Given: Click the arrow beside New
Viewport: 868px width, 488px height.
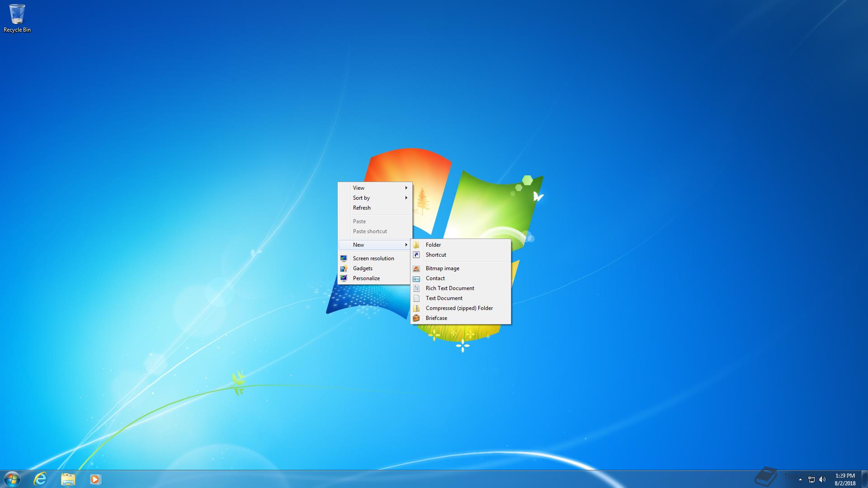Looking at the screenshot, I should coord(406,245).
